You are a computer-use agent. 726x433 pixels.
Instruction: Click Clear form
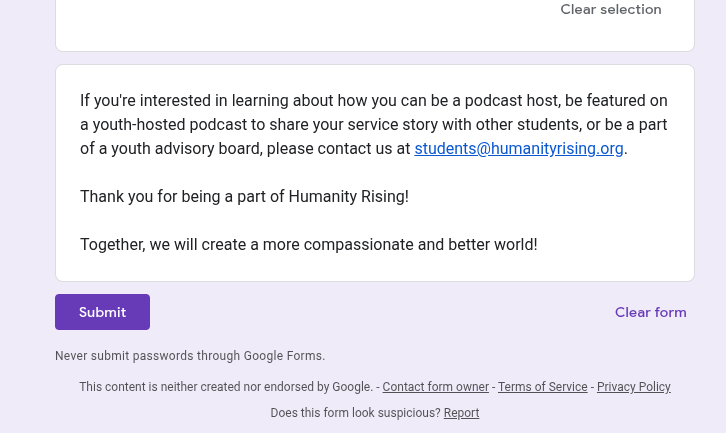click(x=650, y=312)
